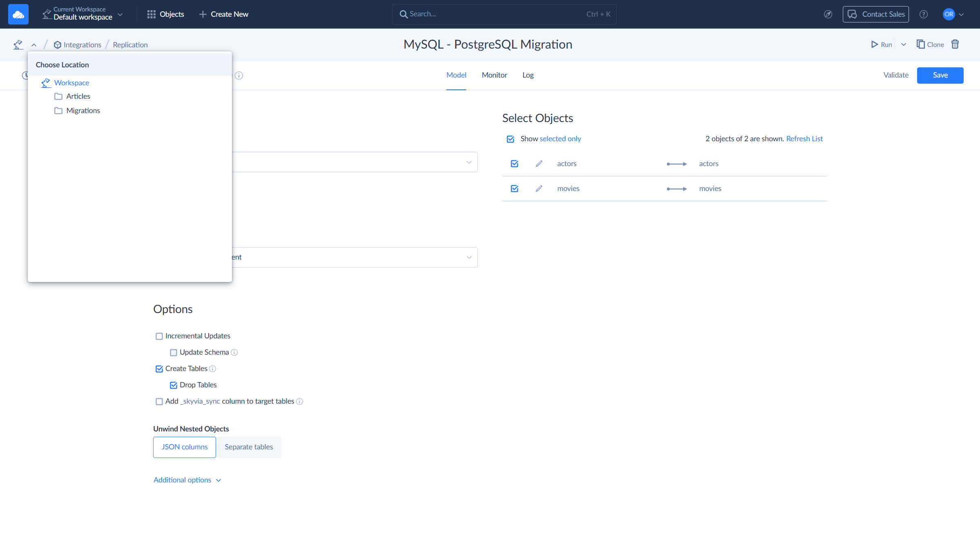Select Workspace root in location tree
Image resolution: width=980 pixels, height=551 pixels.
[x=65, y=83]
